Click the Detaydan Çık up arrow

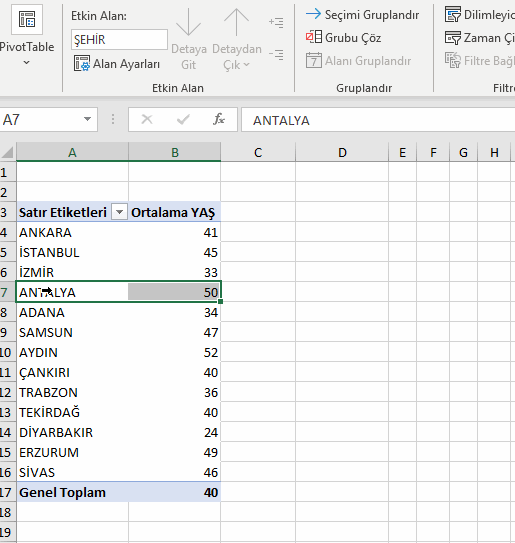236,23
